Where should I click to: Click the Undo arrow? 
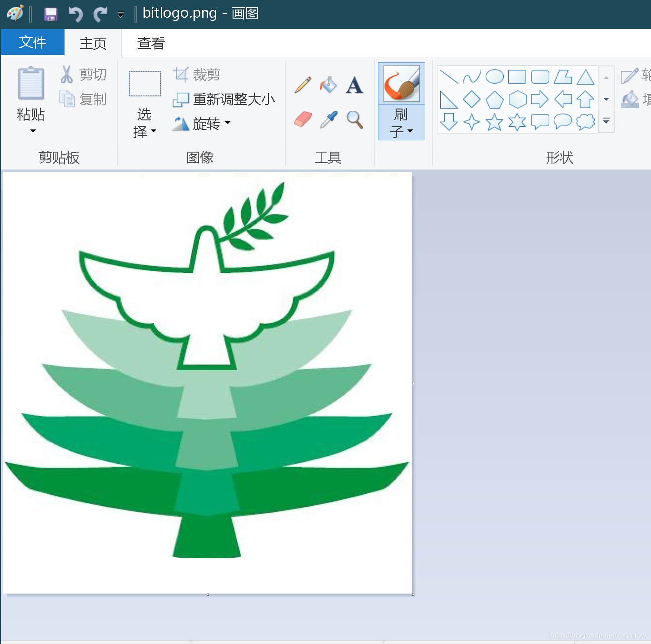(x=75, y=14)
